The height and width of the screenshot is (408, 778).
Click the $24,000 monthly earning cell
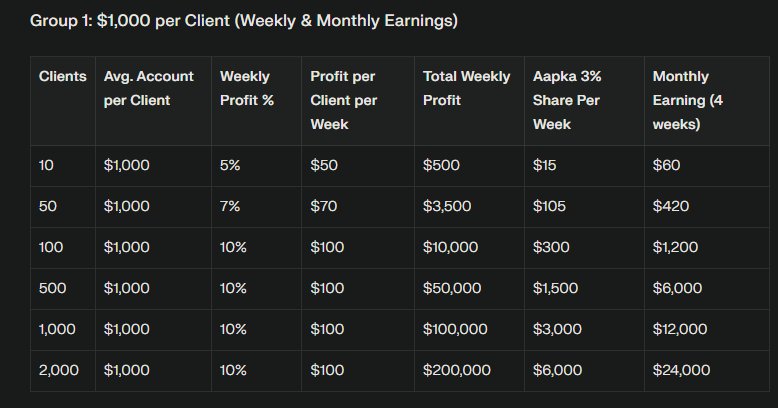click(681, 370)
